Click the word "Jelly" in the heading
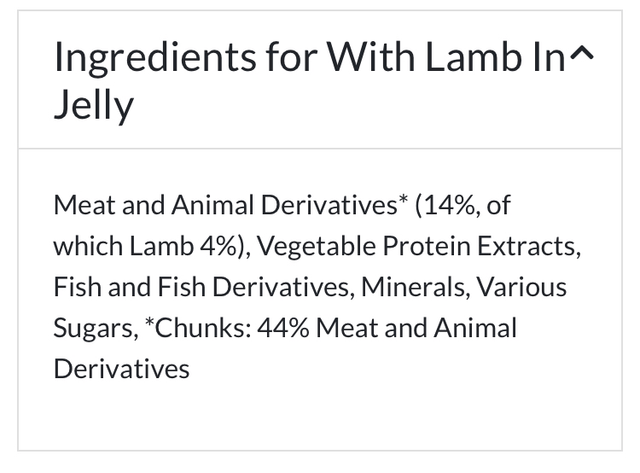 coord(93,106)
